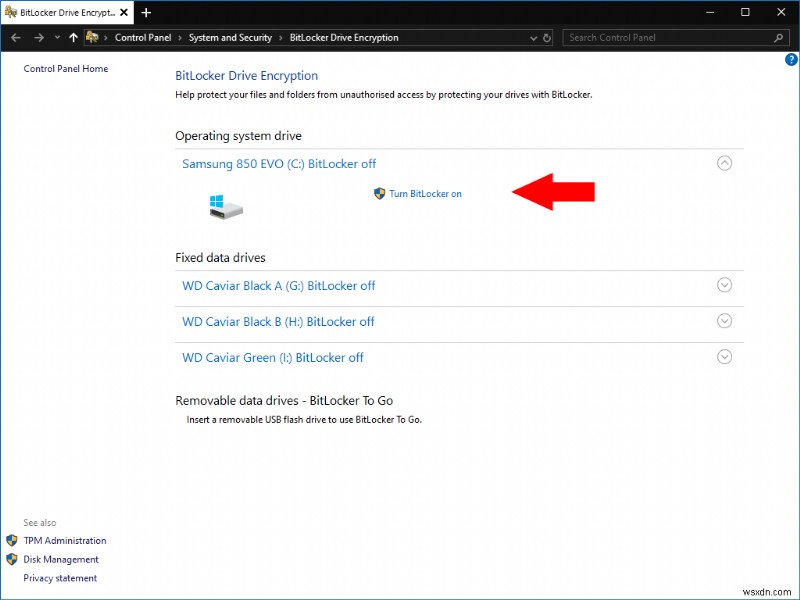Click the UAC shield beside Turn BitLocker on
Screen dimensions: 800x600
tap(378, 194)
